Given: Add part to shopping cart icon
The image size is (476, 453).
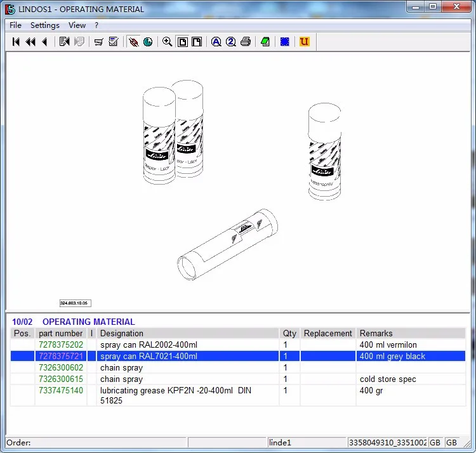Looking at the screenshot, I should [x=98, y=42].
